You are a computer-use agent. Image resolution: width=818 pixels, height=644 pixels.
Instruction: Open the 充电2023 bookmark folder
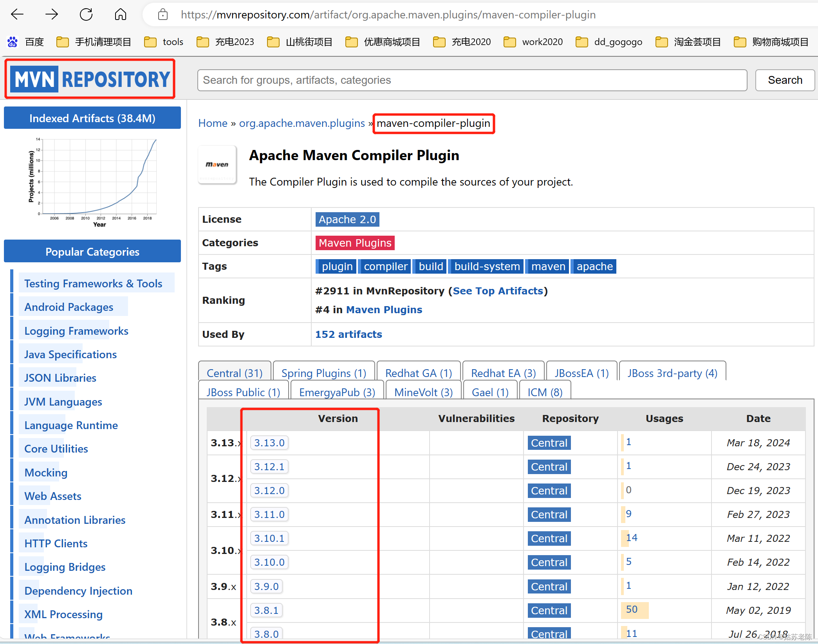(x=225, y=42)
